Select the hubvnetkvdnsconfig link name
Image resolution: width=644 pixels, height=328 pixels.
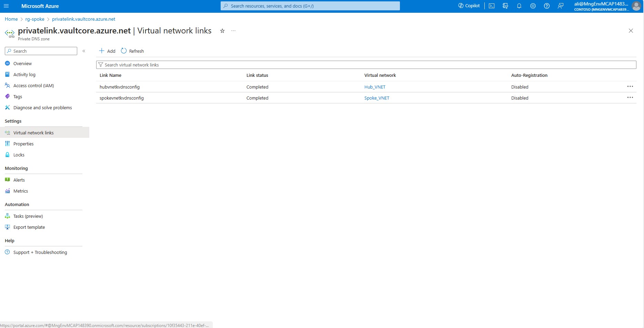point(120,87)
